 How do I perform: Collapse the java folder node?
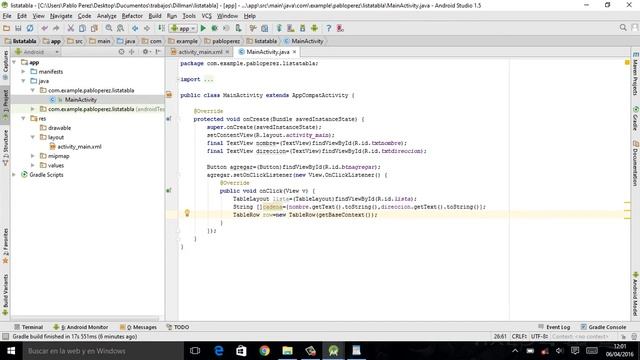[24, 81]
